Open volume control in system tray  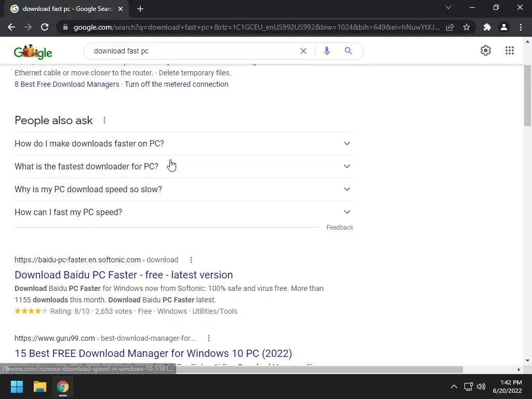coord(481,387)
